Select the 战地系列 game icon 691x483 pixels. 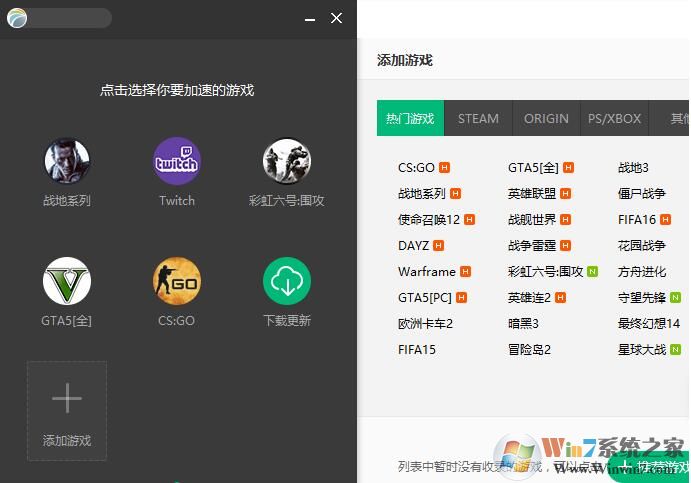(x=67, y=161)
